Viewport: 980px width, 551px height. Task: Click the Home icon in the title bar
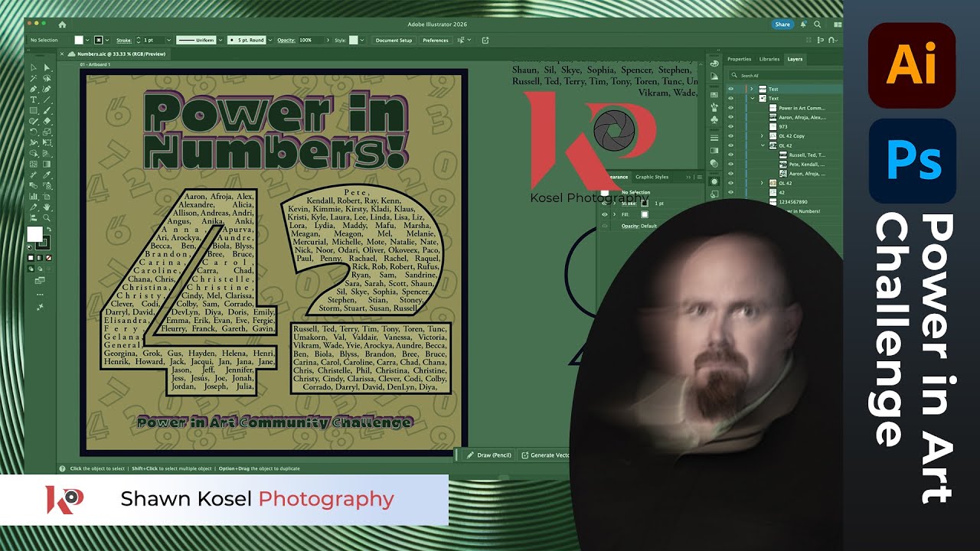pyautogui.click(x=62, y=24)
